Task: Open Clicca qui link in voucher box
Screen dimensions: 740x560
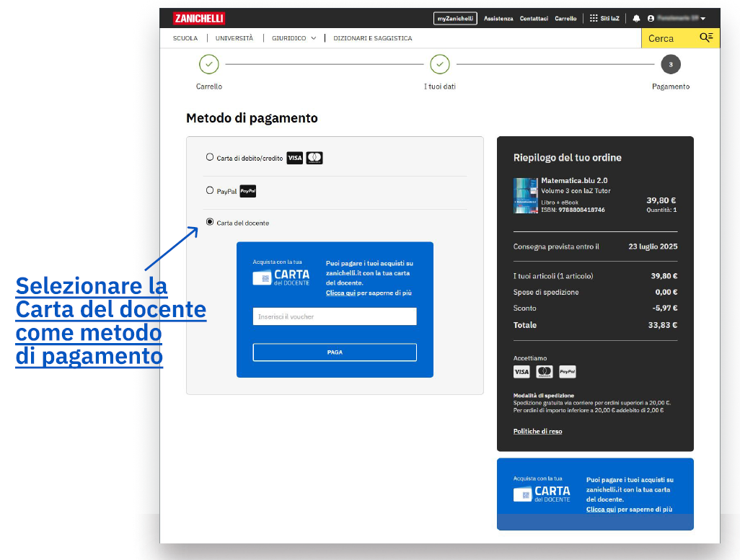Action: (x=340, y=293)
